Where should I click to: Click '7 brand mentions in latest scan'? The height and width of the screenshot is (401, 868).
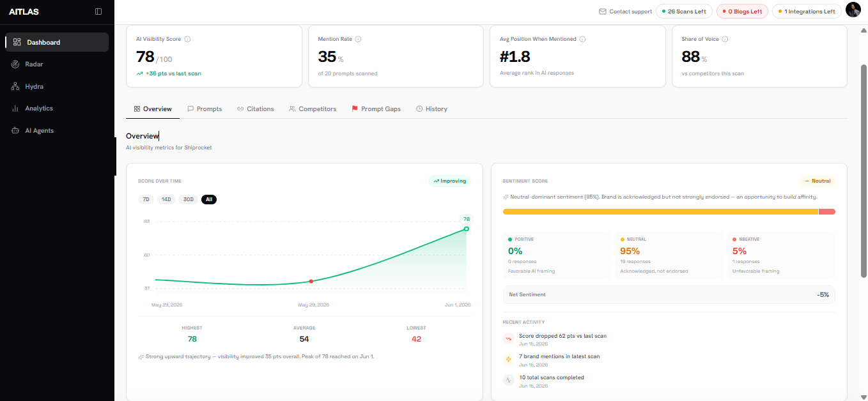[x=559, y=356]
